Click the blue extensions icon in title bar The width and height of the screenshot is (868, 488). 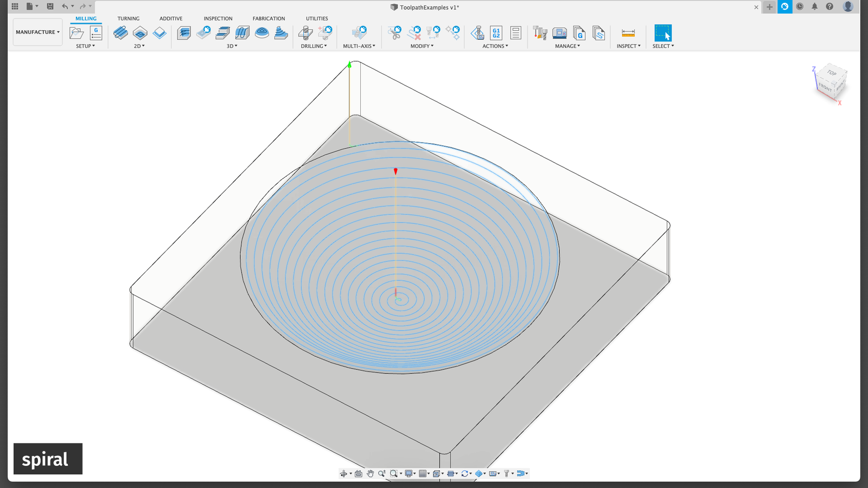[x=784, y=7]
